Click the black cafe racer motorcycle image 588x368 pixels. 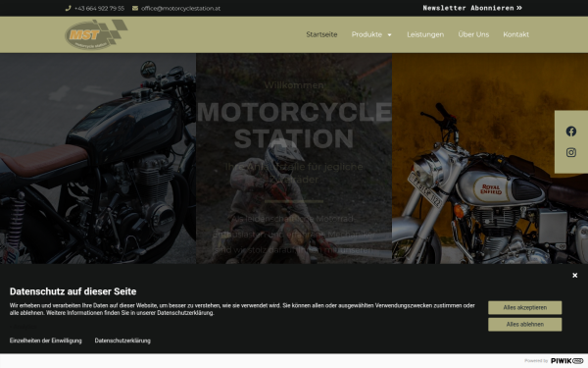point(98,158)
